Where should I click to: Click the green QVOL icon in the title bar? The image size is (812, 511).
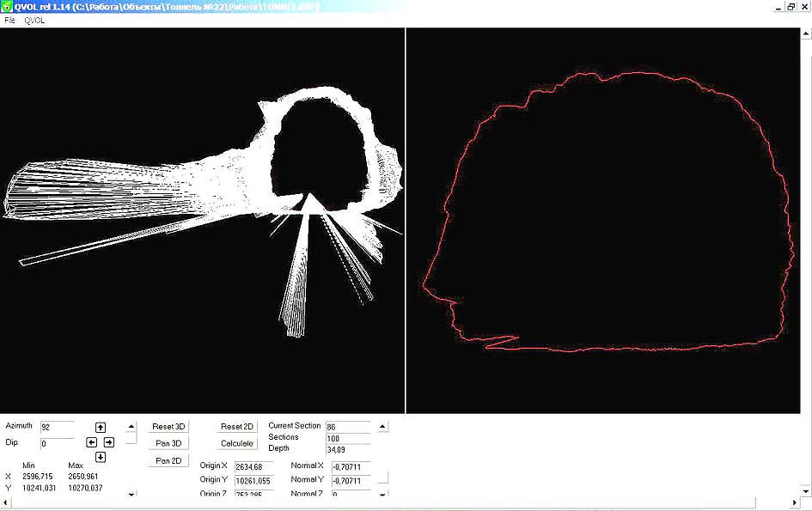coord(6,7)
